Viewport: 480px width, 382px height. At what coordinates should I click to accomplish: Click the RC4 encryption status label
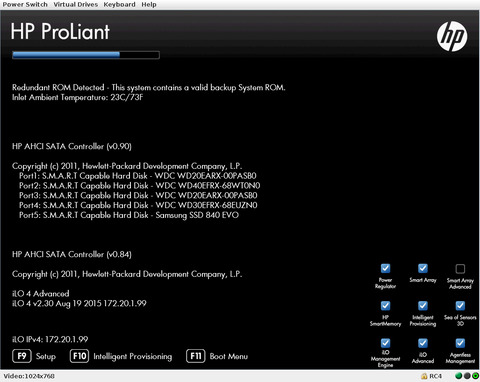436,376
